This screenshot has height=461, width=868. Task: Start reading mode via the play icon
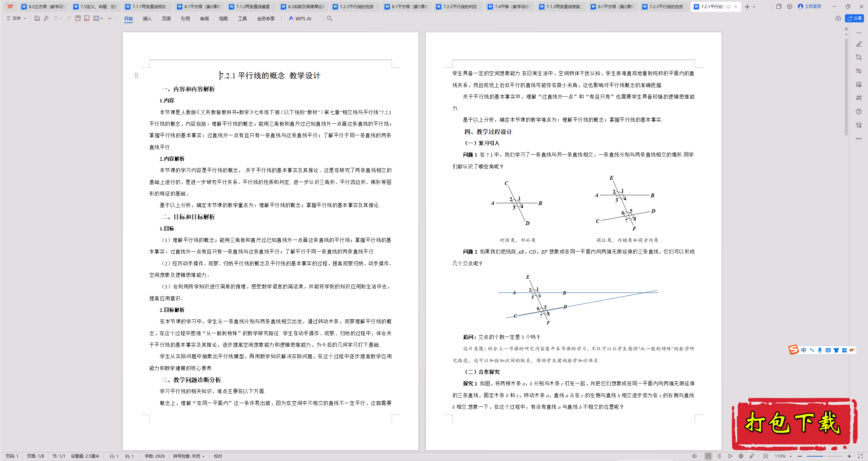coord(730,456)
